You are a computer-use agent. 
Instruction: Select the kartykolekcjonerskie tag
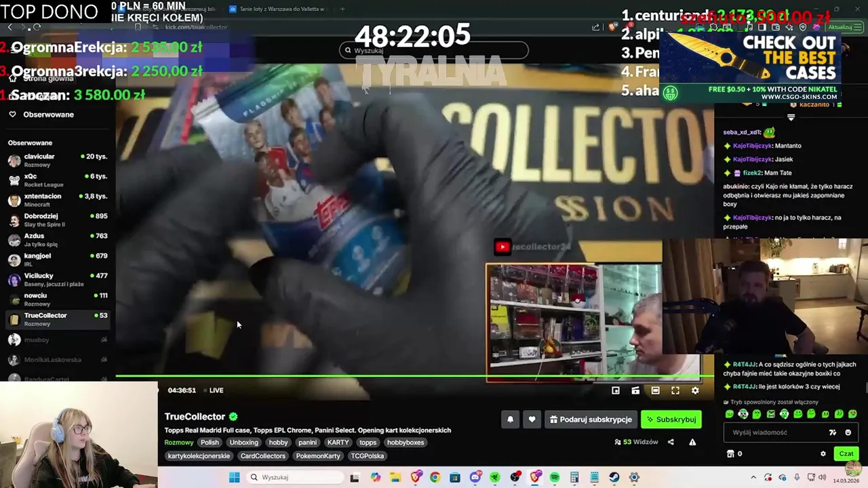(x=199, y=456)
